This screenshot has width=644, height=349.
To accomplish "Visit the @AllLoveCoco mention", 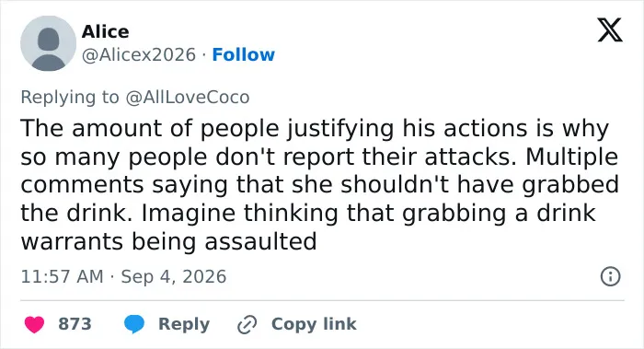I will 188,98.
